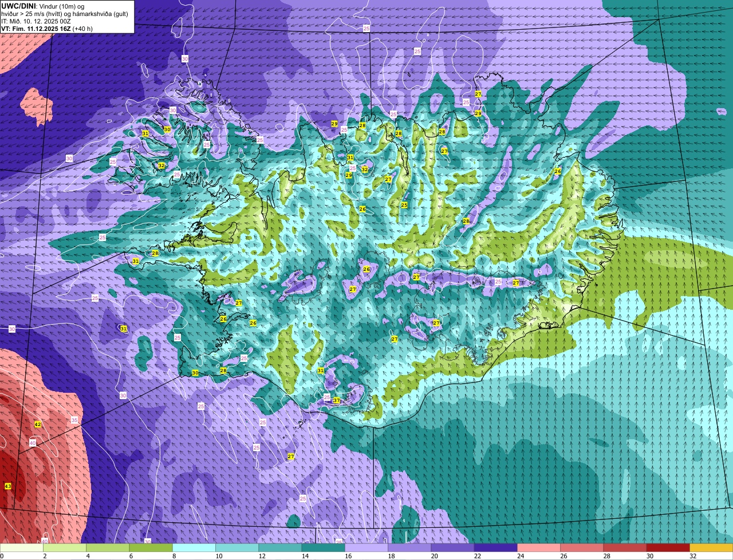Select the 26–28 salmon legend swatch
733x560 pixels.
[x=582, y=547]
